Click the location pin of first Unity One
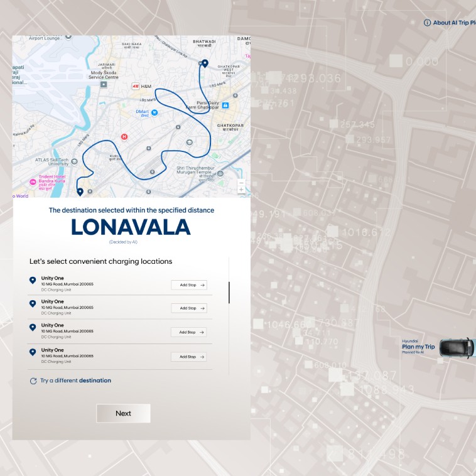The image size is (476, 476). [x=33, y=280]
